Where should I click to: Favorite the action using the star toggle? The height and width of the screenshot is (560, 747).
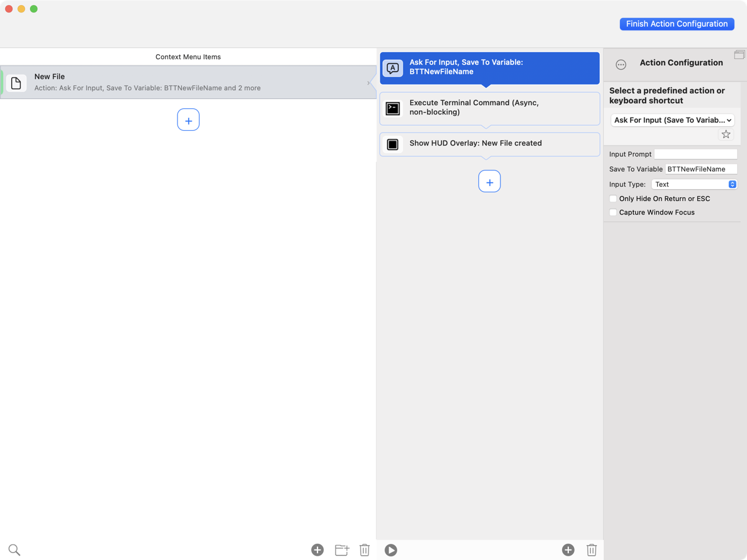coord(725,134)
